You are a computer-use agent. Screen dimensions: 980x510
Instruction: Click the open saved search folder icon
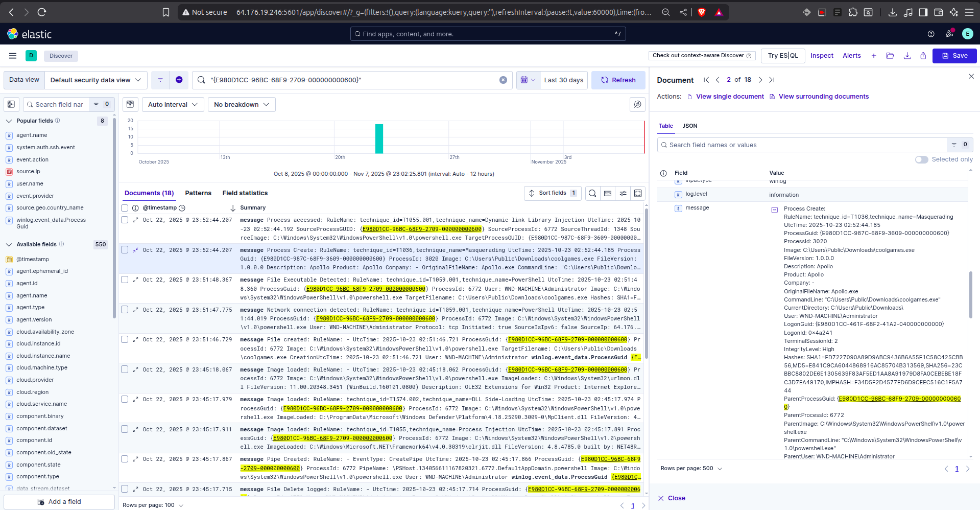tap(890, 56)
